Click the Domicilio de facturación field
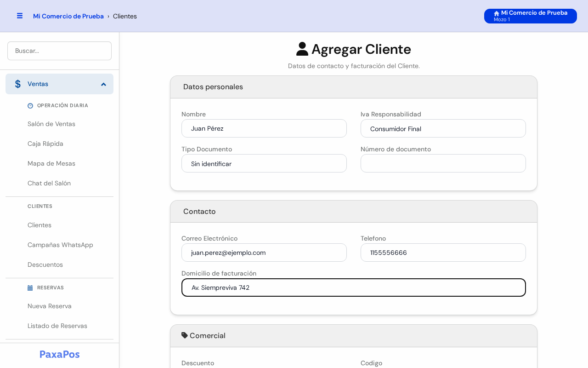Screen dimensions: 588x368 click(x=354, y=287)
